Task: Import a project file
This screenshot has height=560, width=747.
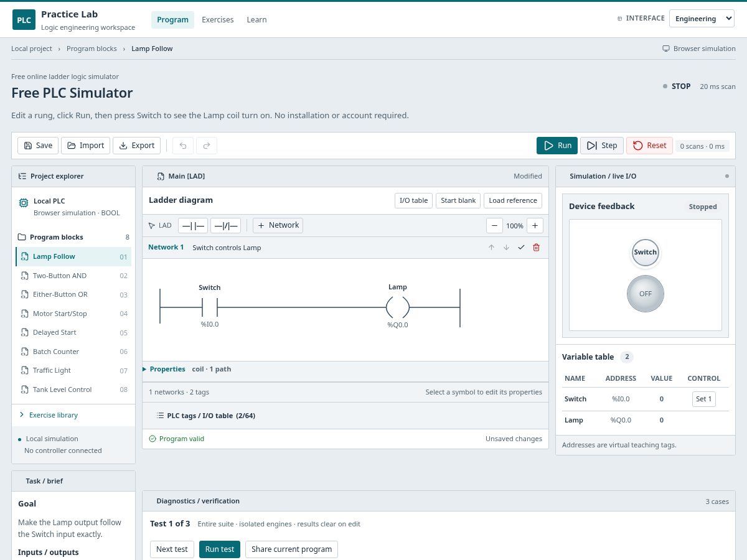Action: coord(85,146)
